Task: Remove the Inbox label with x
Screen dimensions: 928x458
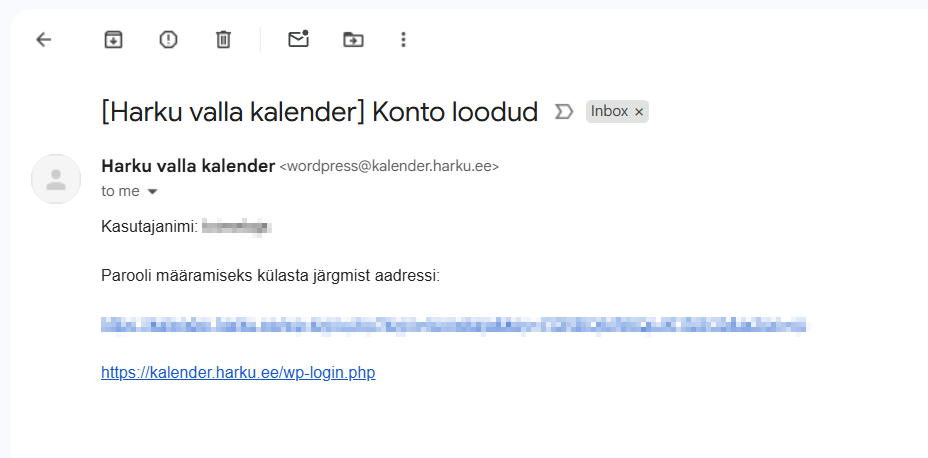Action: 639,112
